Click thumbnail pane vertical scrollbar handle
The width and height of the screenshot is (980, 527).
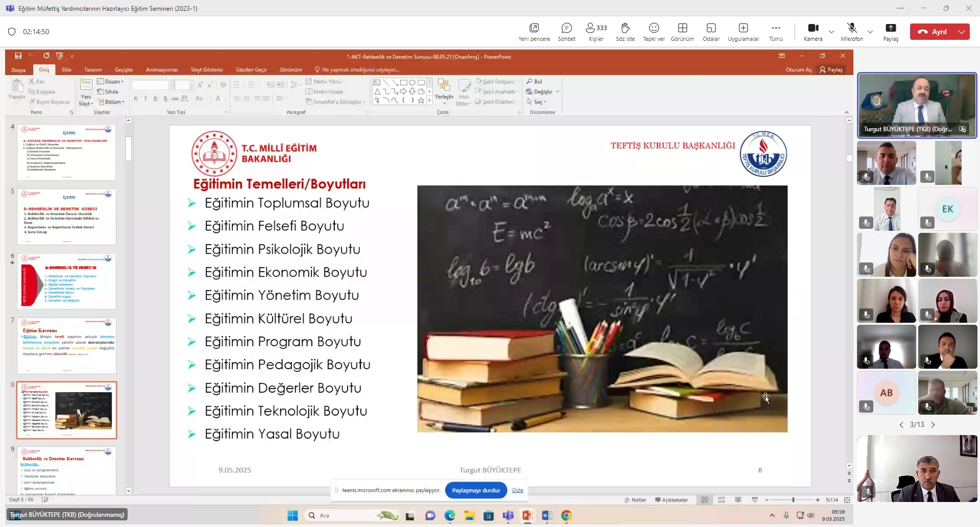pos(128,149)
